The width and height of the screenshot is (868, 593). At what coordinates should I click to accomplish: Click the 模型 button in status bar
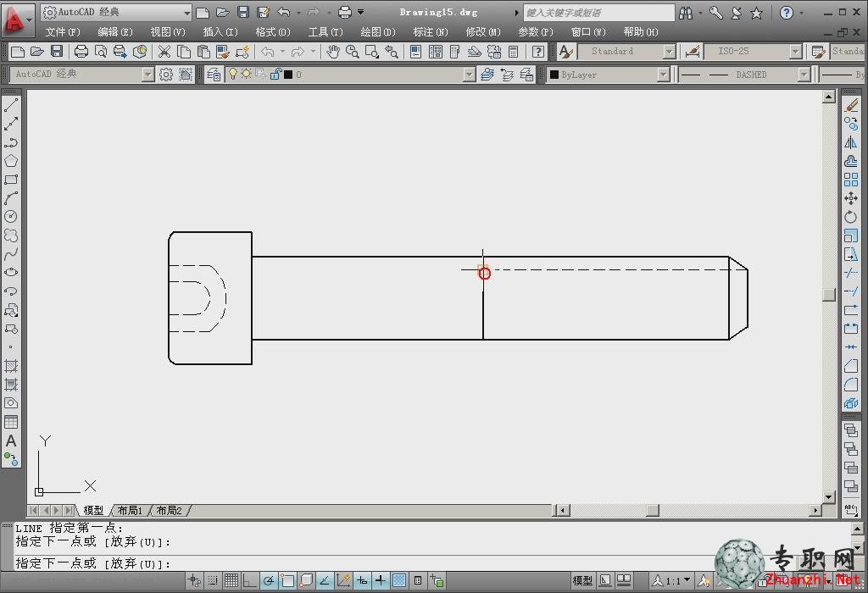click(x=582, y=580)
